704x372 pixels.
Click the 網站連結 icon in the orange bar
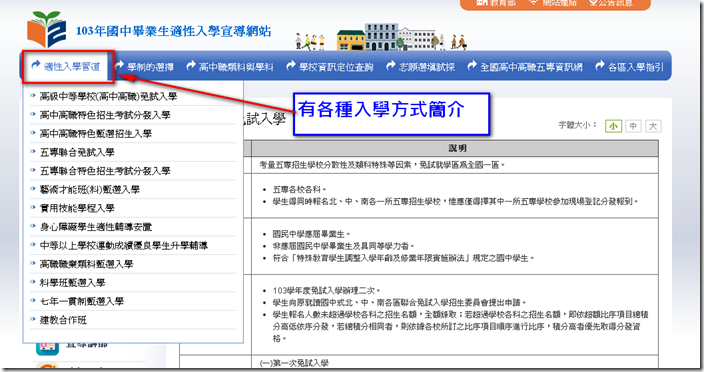(533, 2)
